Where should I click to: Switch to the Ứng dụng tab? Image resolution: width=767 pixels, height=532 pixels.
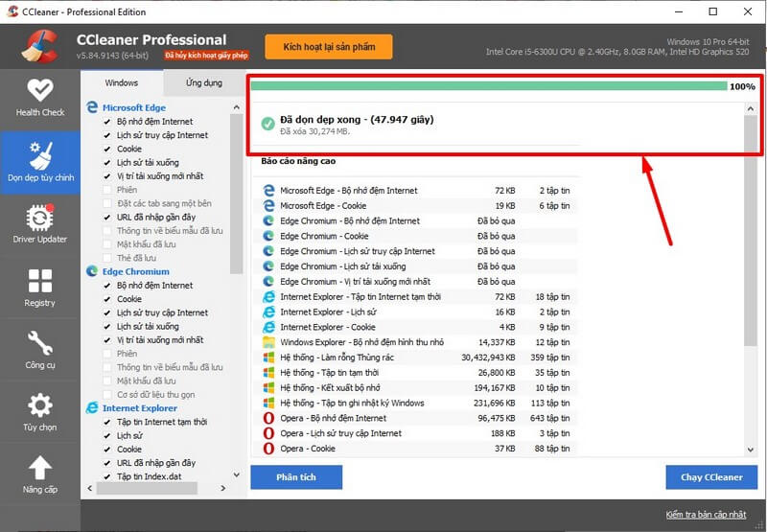point(203,83)
